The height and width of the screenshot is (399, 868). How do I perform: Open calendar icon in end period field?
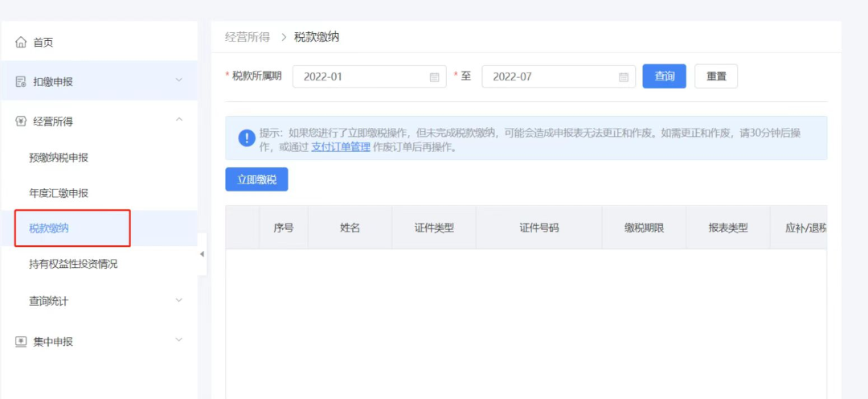[x=623, y=77]
